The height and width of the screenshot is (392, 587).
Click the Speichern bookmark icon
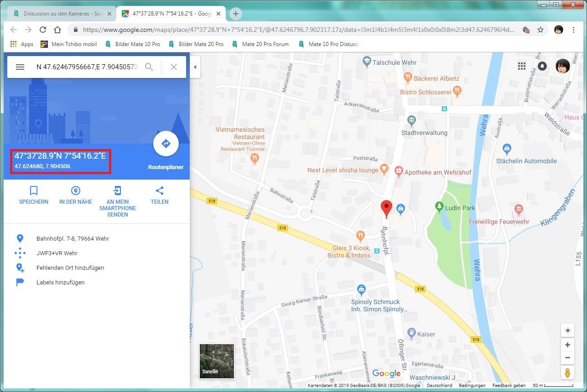point(34,191)
